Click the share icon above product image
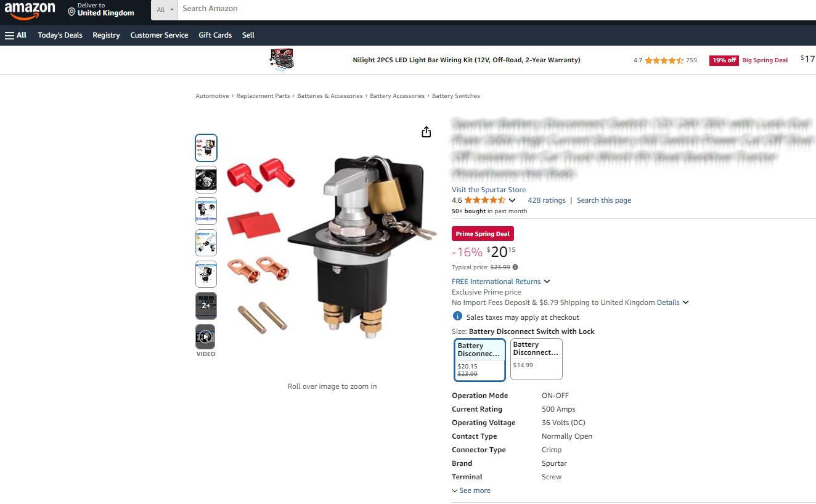 426,132
